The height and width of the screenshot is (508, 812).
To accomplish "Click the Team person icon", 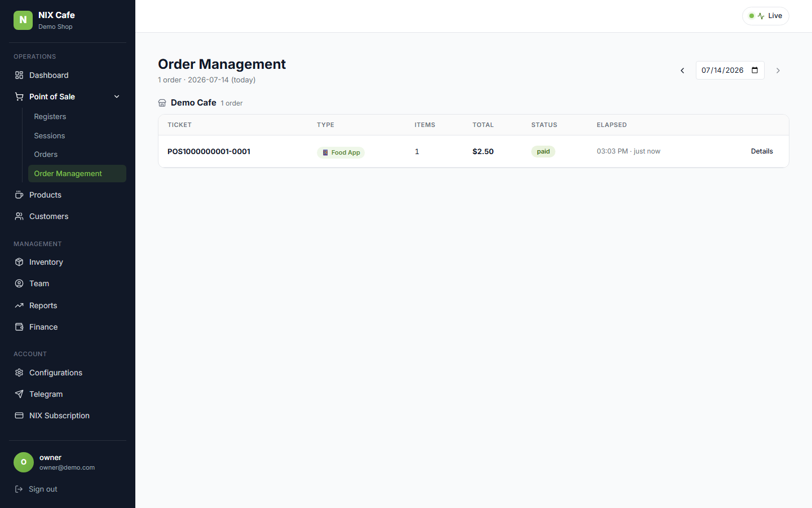I will pos(19,283).
